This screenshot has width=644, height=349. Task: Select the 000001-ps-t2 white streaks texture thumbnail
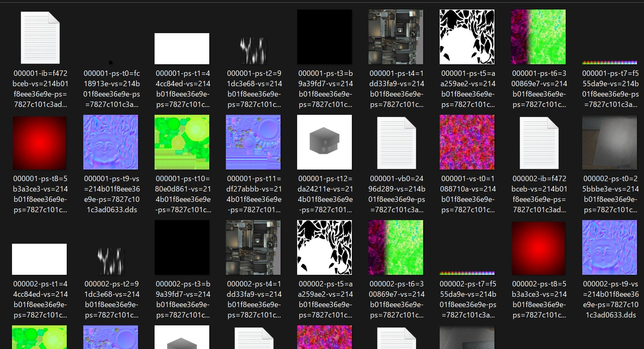click(x=253, y=51)
